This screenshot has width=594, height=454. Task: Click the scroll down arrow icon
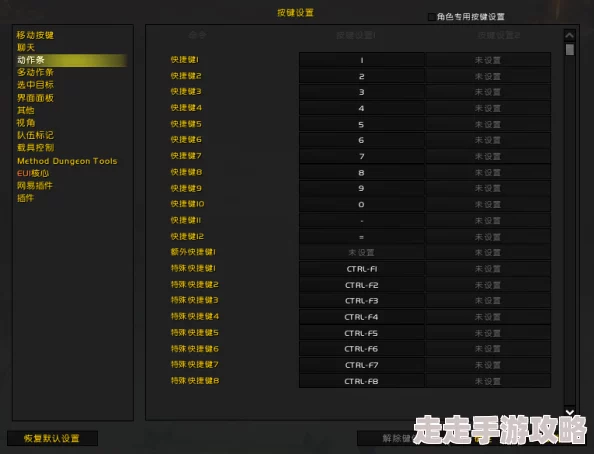point(569,412)
